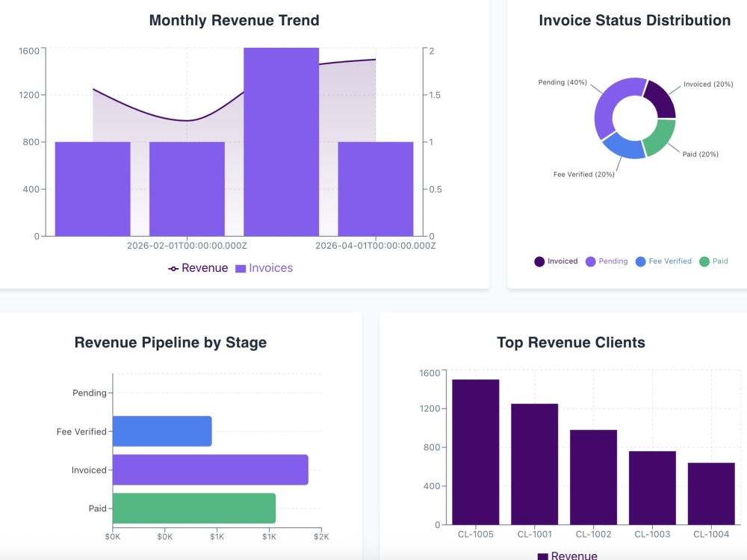Image resolution: width=747 pixels, height=560 pixels.
Task: Click the 'CL-1002' client axis label
Action: 594,535
